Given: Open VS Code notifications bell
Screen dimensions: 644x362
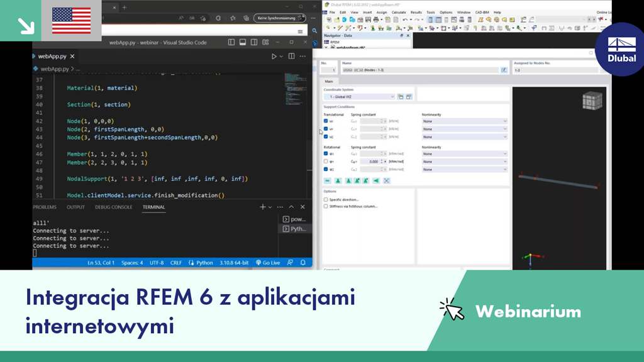Looking at the screenshot, I should pos(303,263).
